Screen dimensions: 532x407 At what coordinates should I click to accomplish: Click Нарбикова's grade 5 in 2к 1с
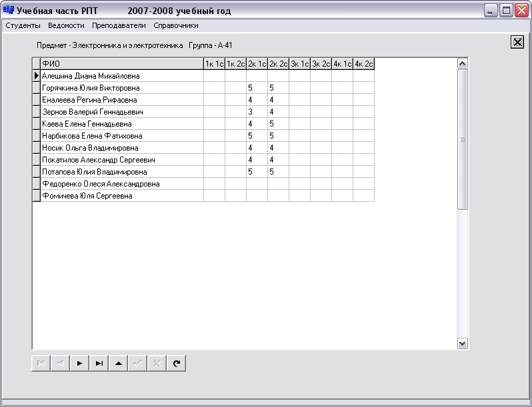coord(257,136)
